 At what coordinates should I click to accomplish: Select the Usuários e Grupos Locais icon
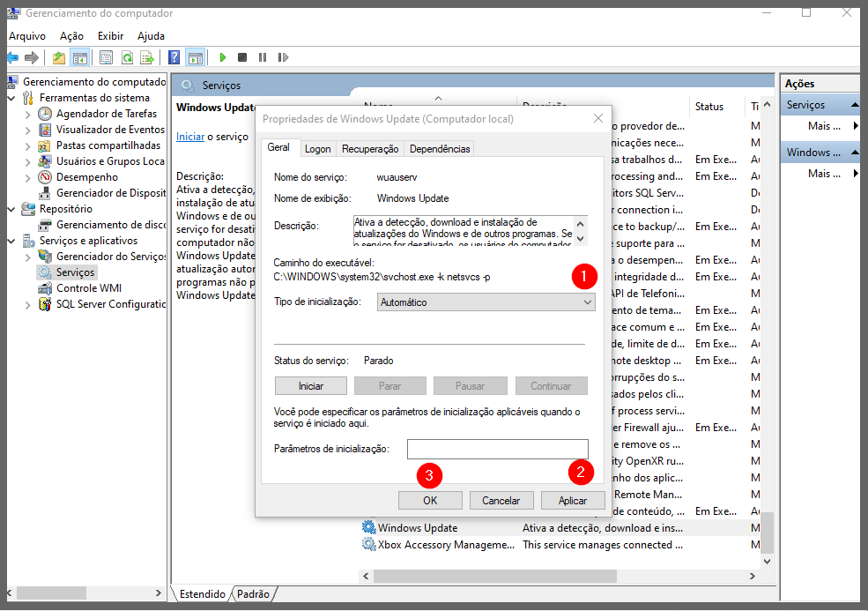tap(45, 161)
